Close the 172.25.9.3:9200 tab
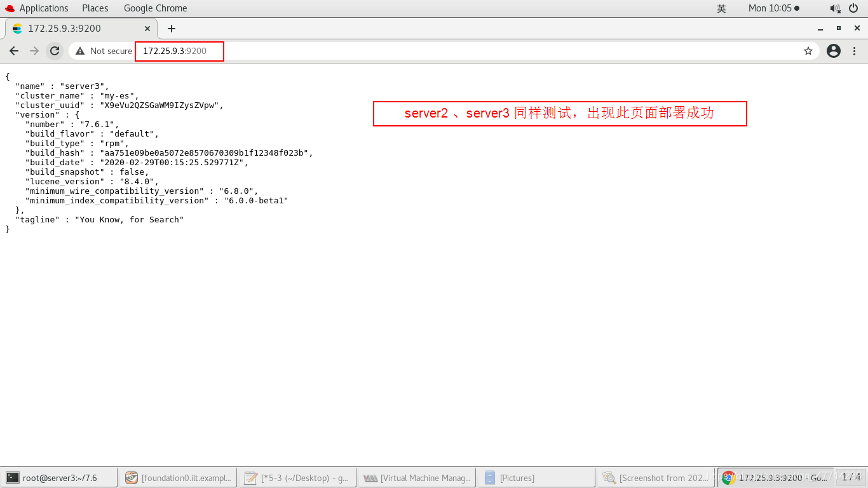 pos(147,29)
